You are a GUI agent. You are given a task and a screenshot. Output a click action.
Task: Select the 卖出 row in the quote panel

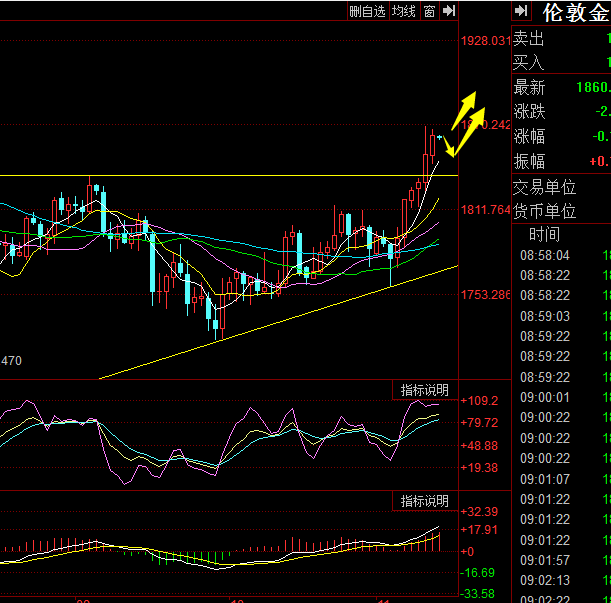[x=529, y=39]
